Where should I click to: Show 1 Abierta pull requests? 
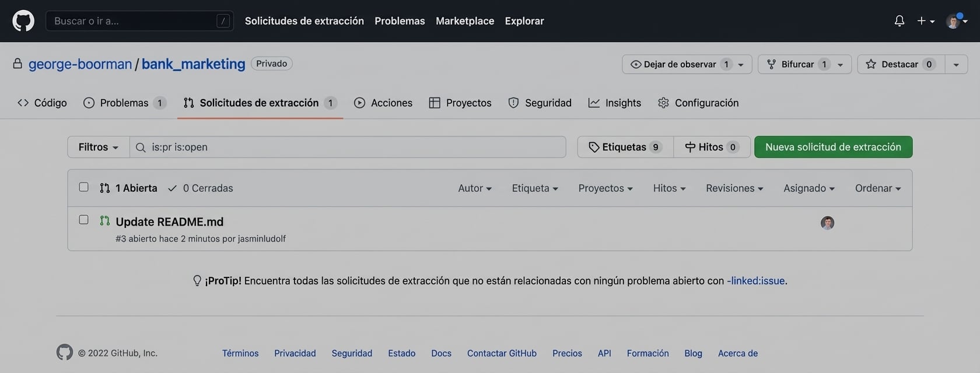pos(128,188)
